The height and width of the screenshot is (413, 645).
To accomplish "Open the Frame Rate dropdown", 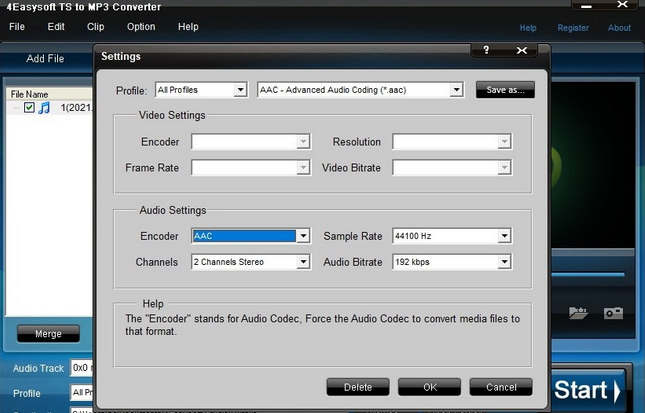I will click(251, 168).
